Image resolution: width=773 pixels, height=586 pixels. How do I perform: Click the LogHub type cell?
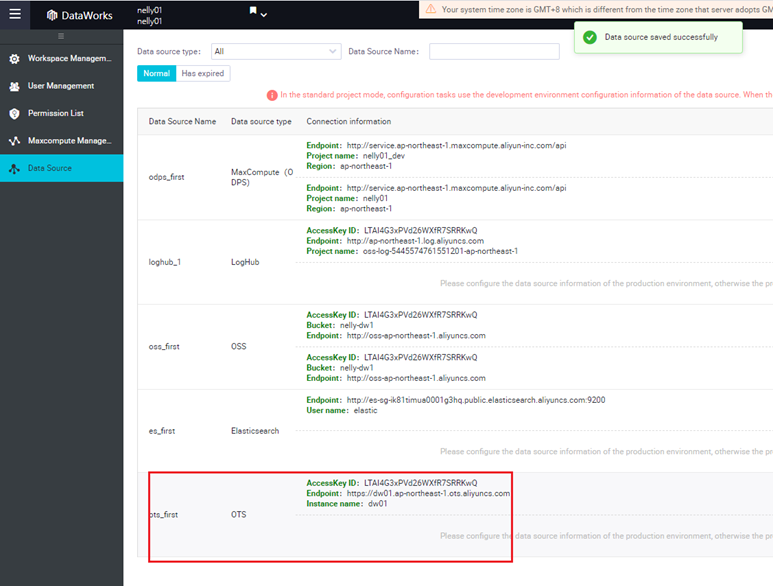245,262
